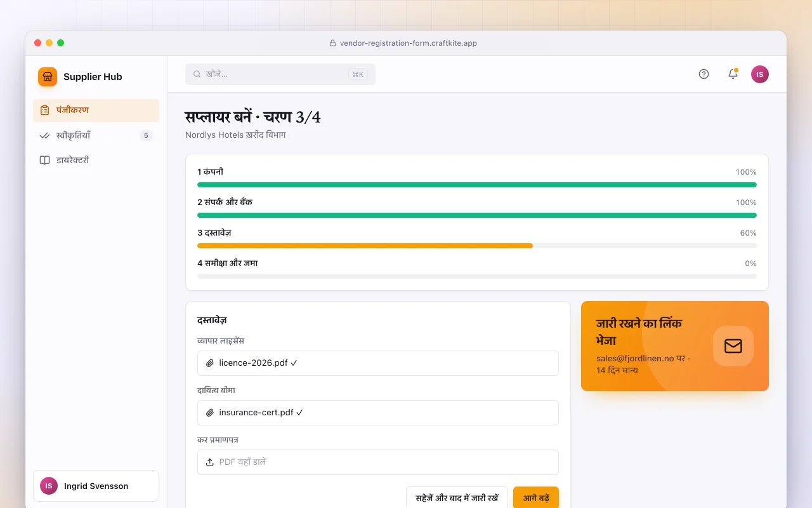The height and width of the screenshot is (508, 812).
Task: Click the licence-2026.pdf file field
Action: [378, 363]
